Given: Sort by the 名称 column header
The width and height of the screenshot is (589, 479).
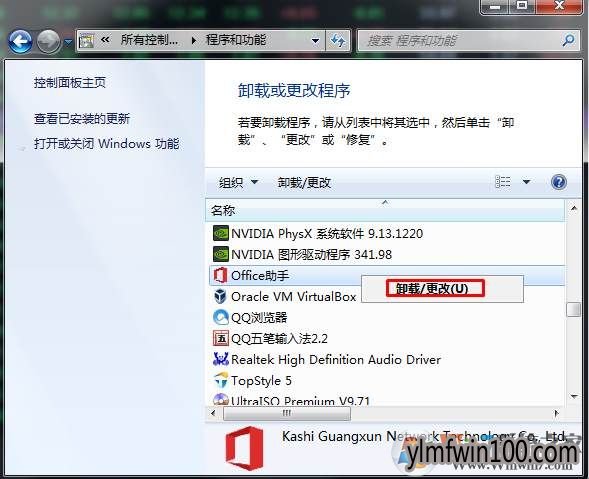Looking at the screenshot, I should (385, 210).
